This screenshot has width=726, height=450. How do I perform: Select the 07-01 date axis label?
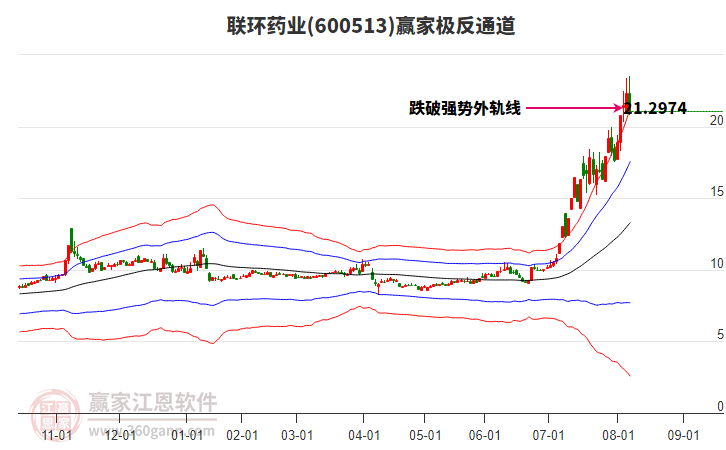(x=549, y=435)
